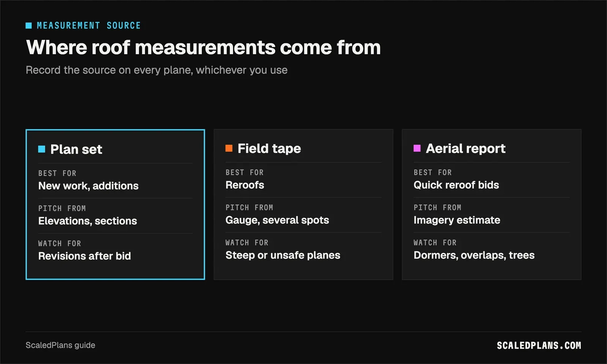Click WATCH FOR label in Field tape card

247,243
